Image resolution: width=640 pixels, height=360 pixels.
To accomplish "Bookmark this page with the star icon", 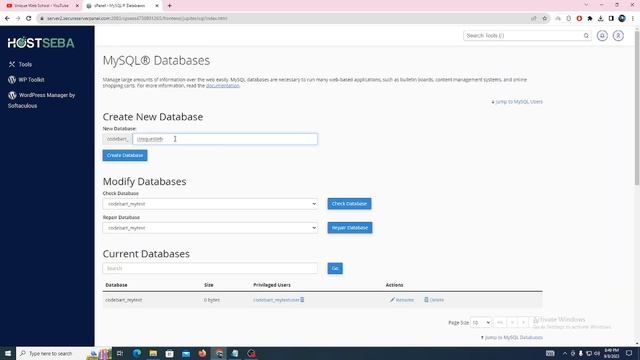I will coord(544,18).
